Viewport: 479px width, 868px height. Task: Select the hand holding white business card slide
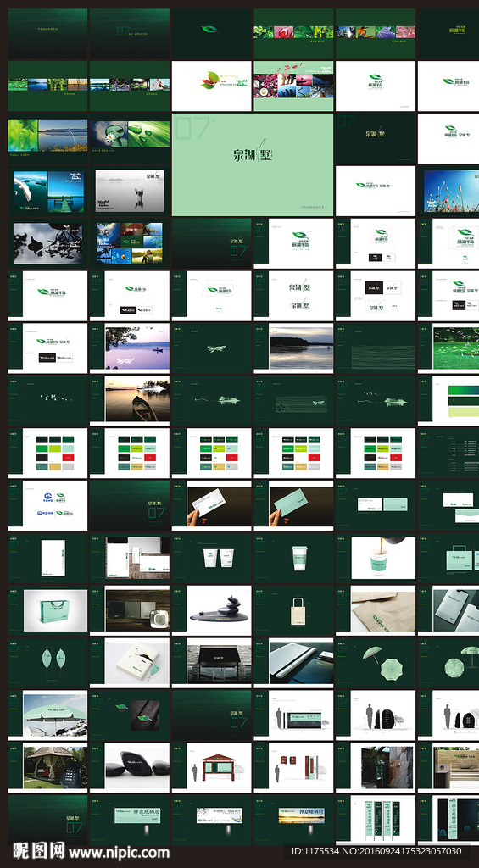[x=211, y=505]
